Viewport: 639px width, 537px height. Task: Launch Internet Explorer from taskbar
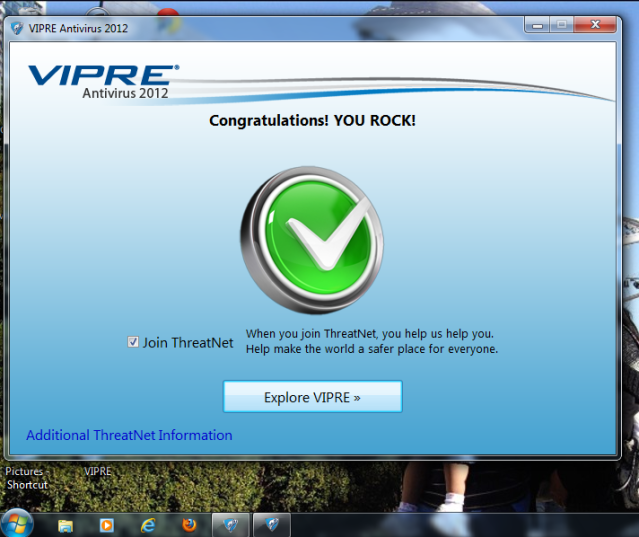[x=148, y=525]
